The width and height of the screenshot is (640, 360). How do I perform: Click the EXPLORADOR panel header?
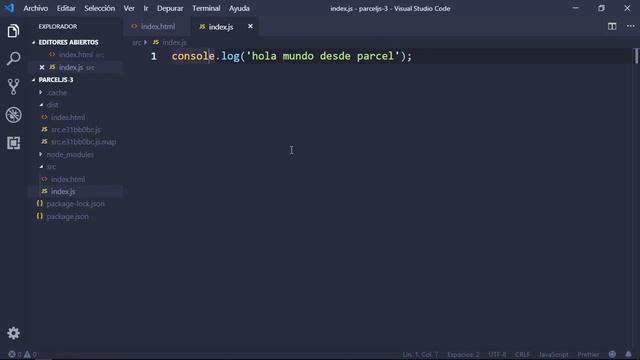(x=58, y=27)
